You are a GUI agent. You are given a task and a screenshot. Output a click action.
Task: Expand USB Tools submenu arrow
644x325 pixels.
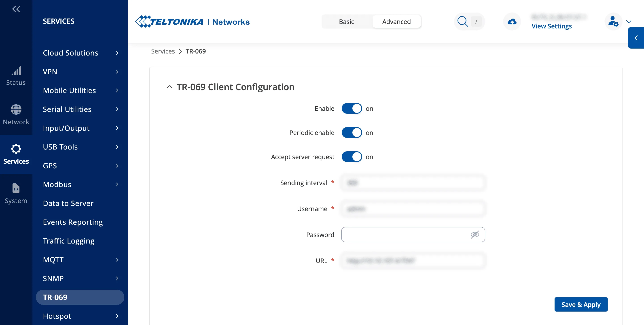(117, 147)
